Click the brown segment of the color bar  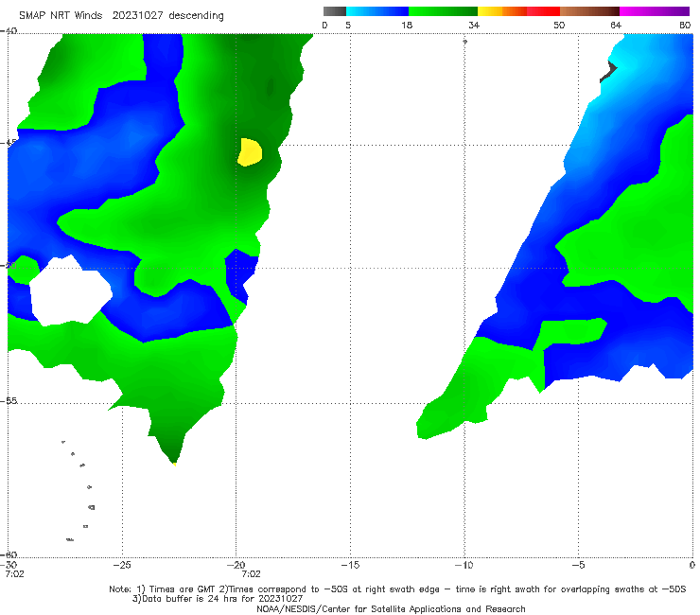589,11
